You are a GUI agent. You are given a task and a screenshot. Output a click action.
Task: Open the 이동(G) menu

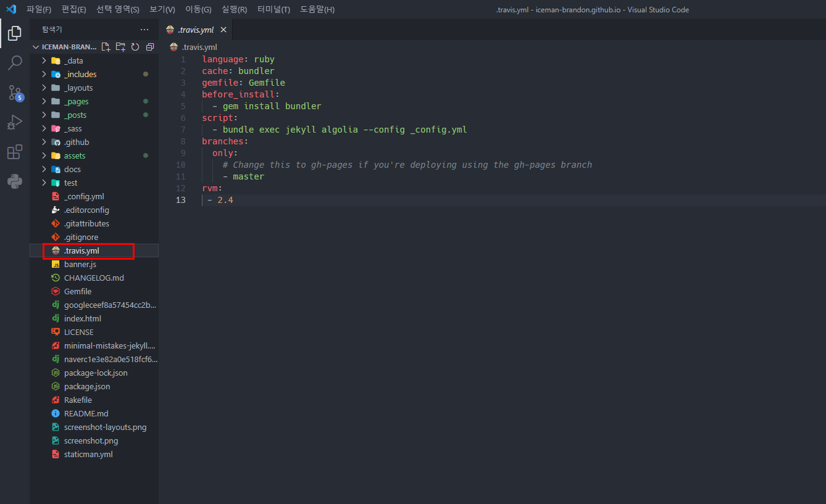pyautogui.click(x=198, y=9)
